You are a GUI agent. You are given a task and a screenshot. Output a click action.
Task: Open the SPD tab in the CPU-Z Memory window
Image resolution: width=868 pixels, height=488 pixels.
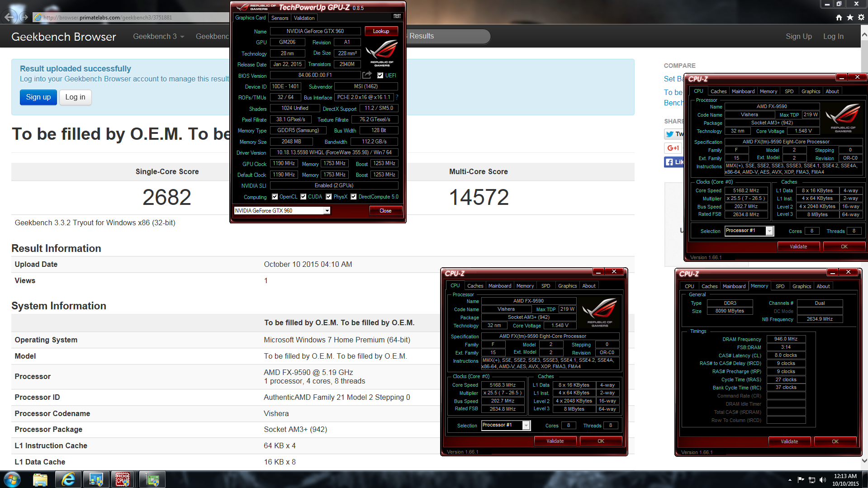pos(780,286)
